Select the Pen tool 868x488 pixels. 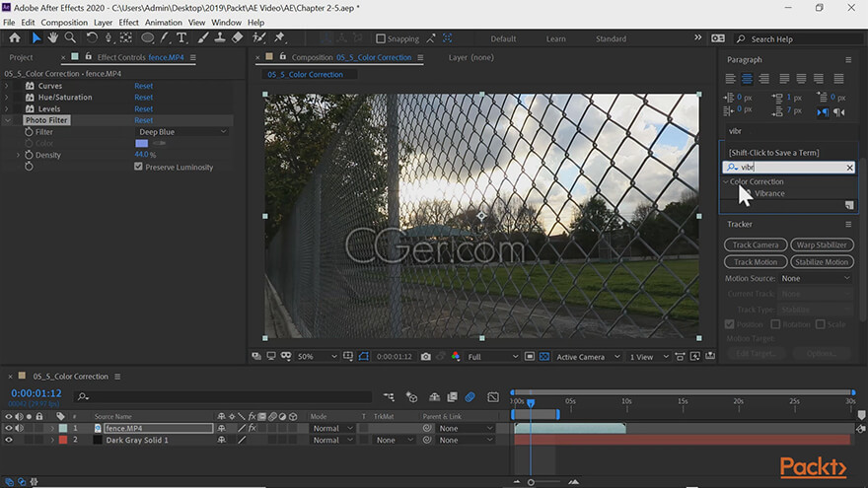(165, 38)
